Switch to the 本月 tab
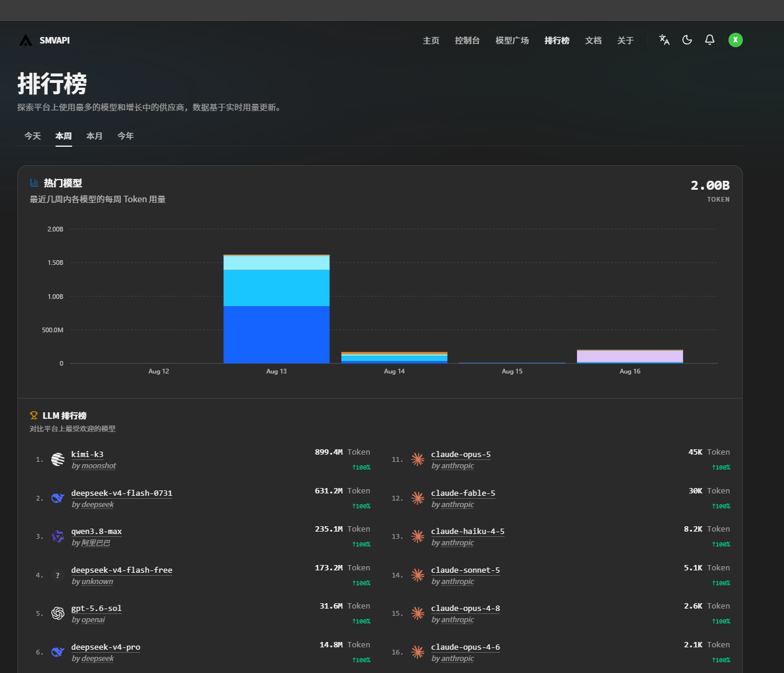 click(x=95, y=136)
